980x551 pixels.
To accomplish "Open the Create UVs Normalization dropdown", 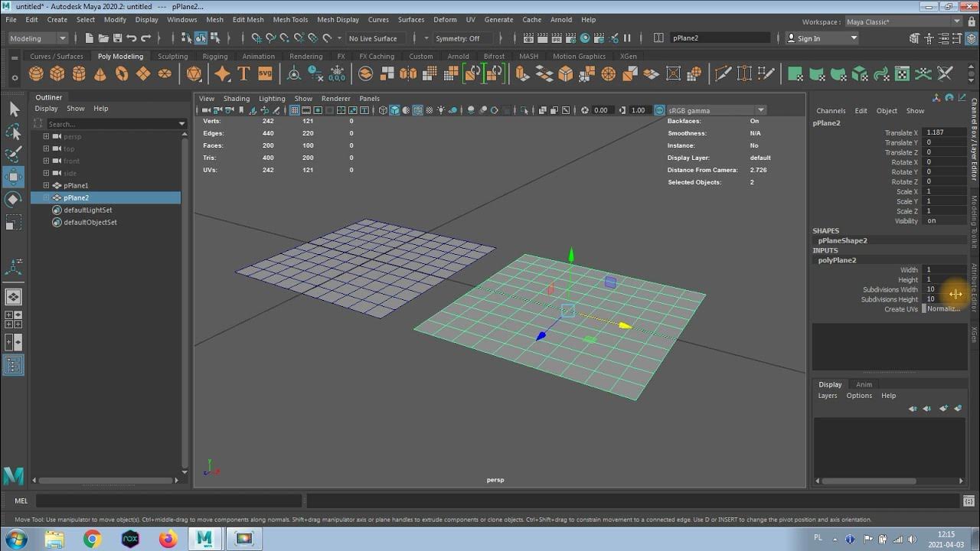I will [x=945, y=309].
